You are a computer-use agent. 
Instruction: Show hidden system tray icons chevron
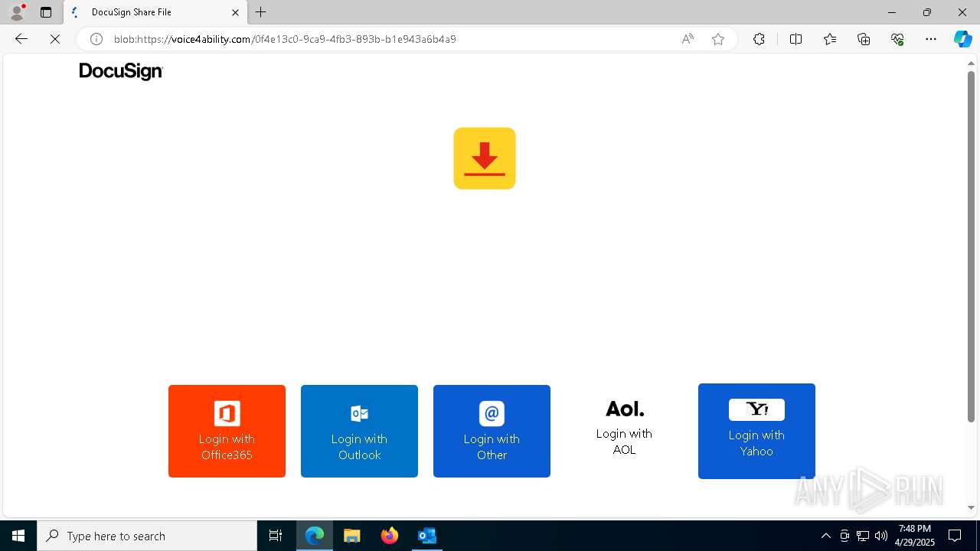point(825,536)
